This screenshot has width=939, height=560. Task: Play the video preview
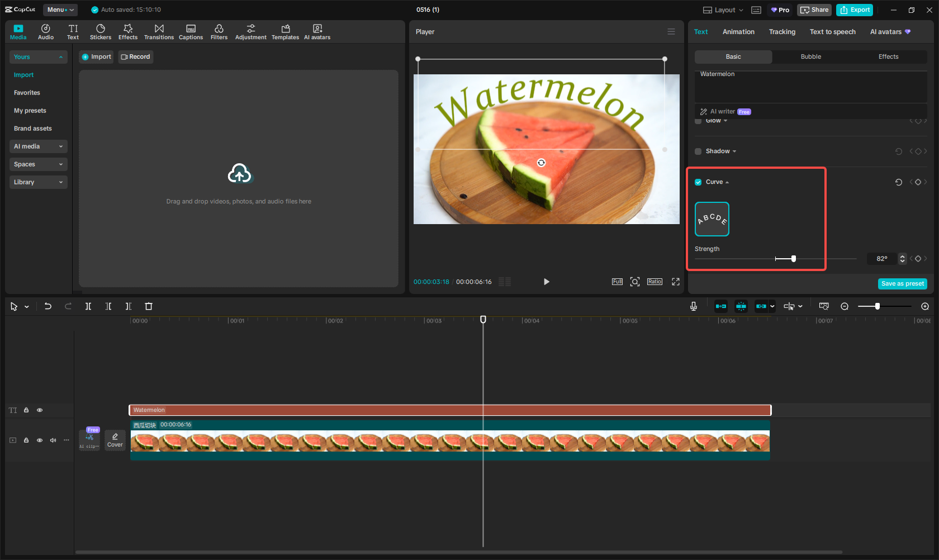[546, 282]
